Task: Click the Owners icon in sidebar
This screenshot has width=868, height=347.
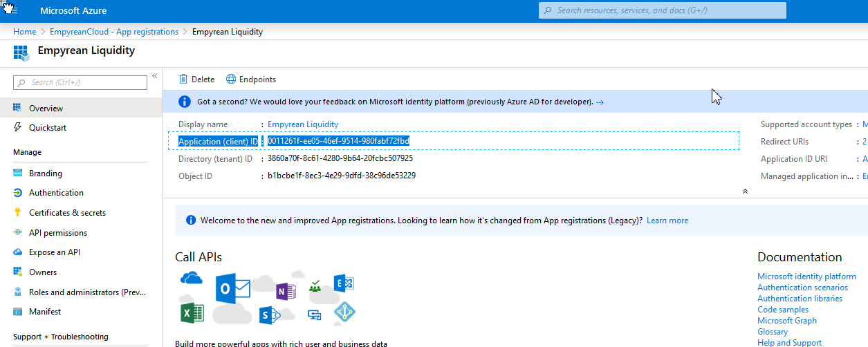Action: (x=18, y=272)
